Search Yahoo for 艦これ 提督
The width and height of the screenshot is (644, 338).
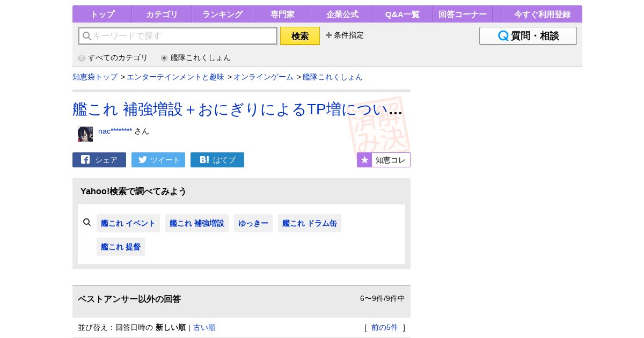tap(121, 247)
